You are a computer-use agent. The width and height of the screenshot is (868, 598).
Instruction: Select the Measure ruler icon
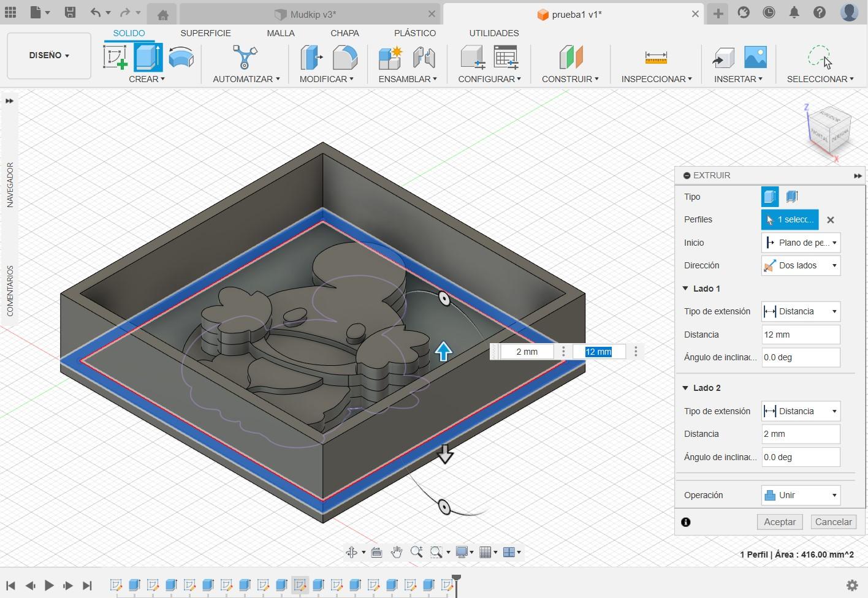tap(655, 58)
